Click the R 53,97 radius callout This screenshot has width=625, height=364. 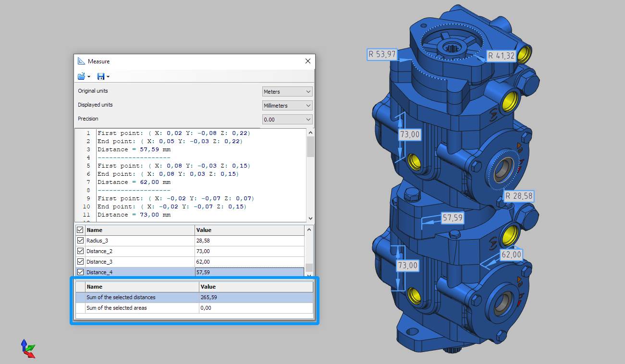(382, 55)
